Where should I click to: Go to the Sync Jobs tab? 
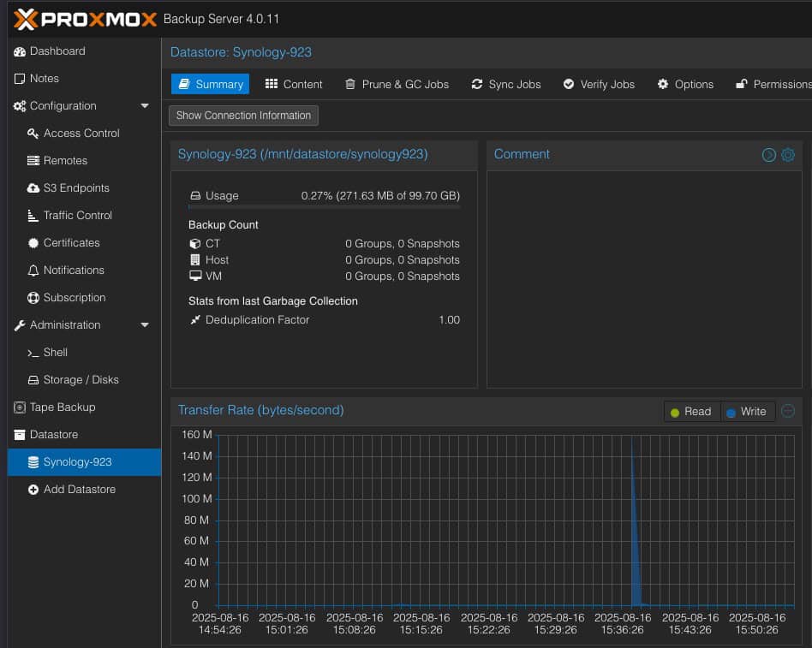[506, 85]
